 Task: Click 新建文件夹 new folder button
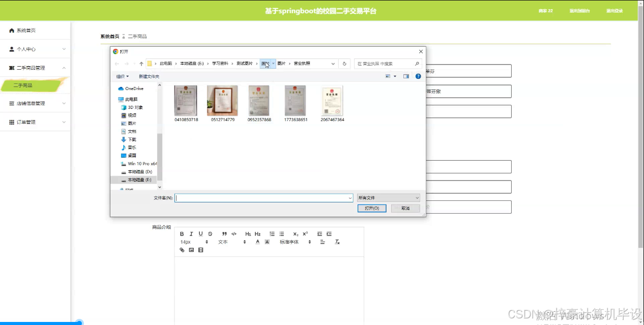coord(149,76)
